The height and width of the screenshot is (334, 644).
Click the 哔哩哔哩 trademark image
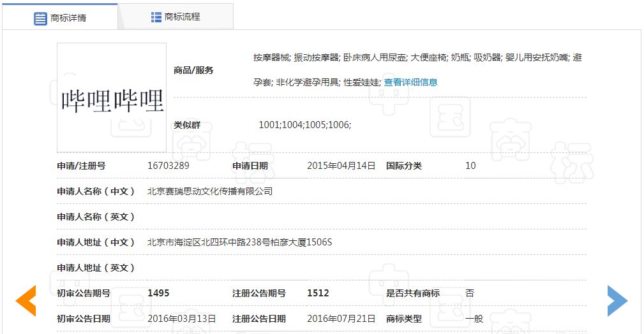point(112,98)
